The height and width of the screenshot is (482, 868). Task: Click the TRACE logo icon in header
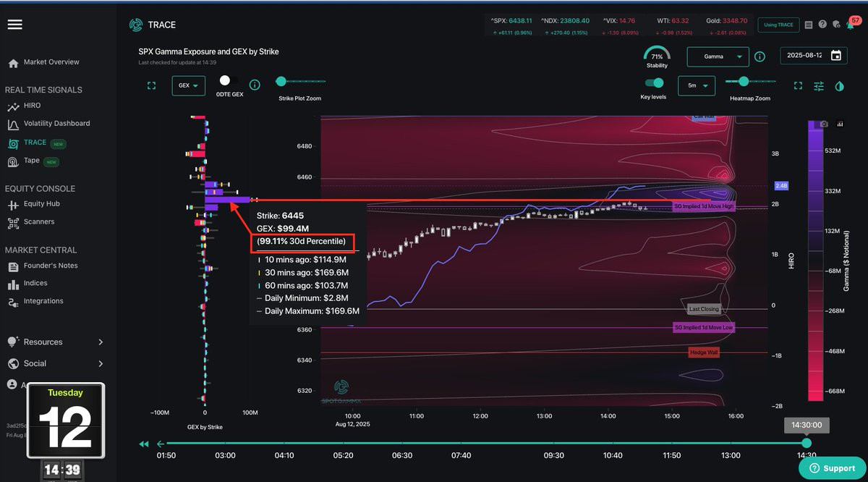[135, 25]
